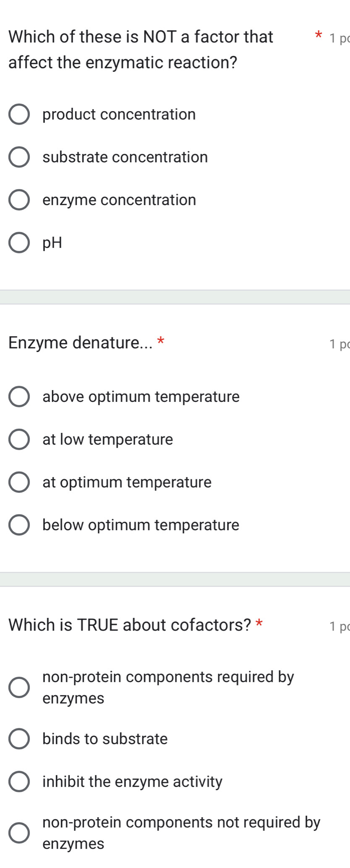The width and height of the screenshot is (350, 868).
Task: Select "non-protein components required by enzymes"
Action: (19, 687)
